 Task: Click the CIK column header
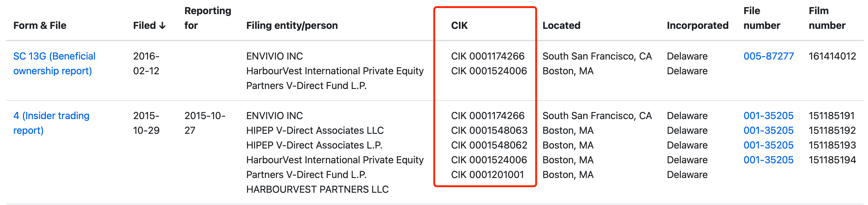(459, 25)
